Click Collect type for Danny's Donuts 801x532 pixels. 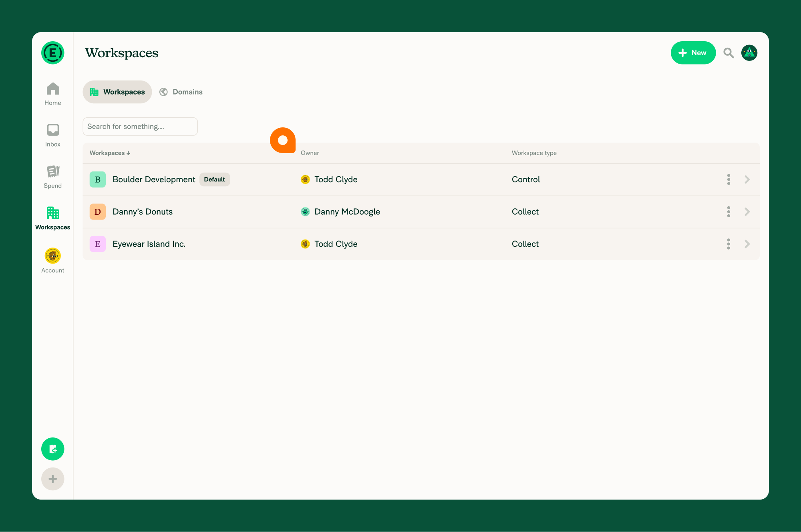[x=525, y=212]
